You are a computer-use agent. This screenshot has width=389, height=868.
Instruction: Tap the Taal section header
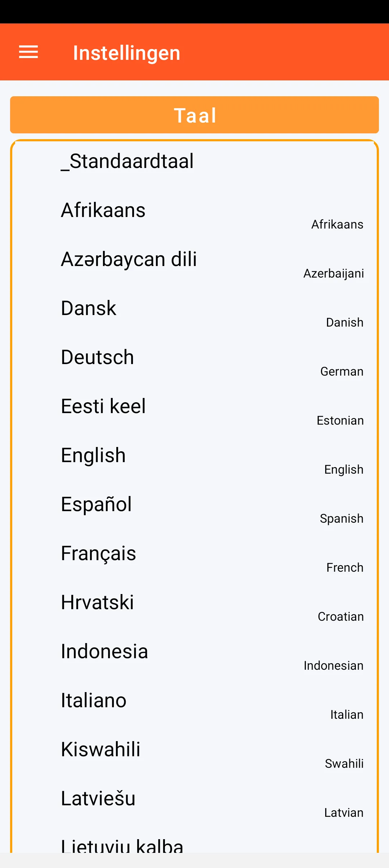[194, 115]
